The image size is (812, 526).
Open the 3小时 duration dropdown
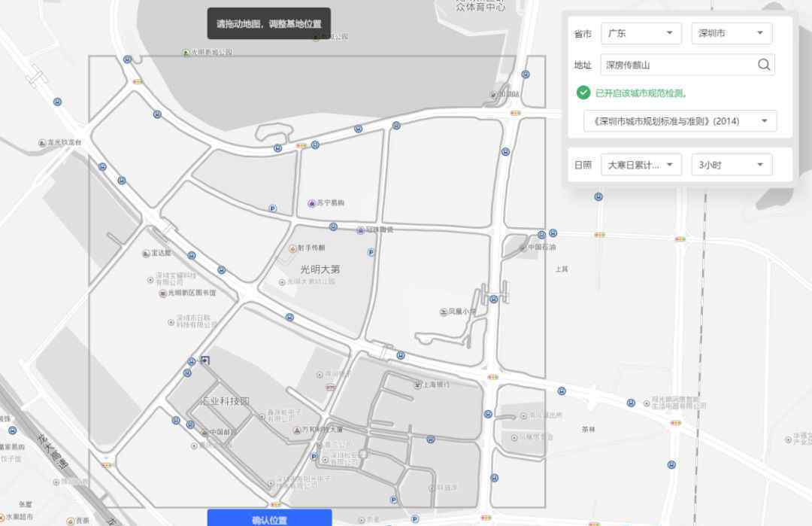(x=732, y=165)
